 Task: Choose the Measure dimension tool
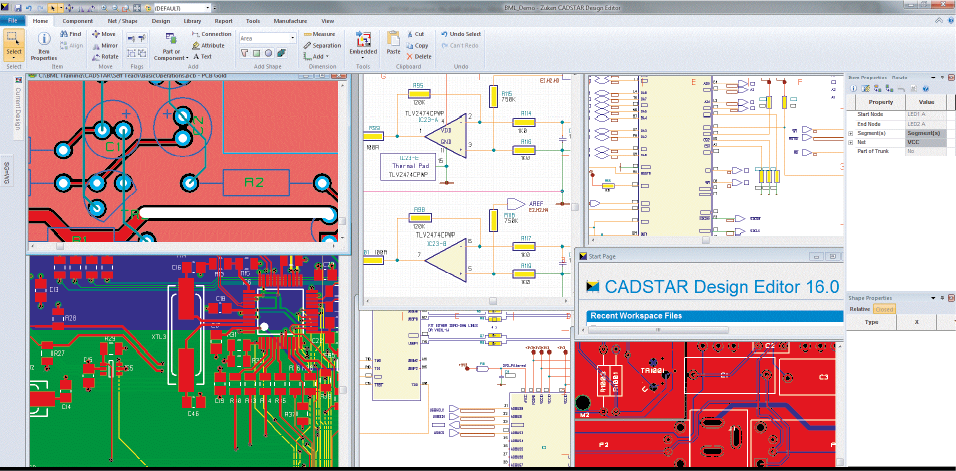(320, 34)
